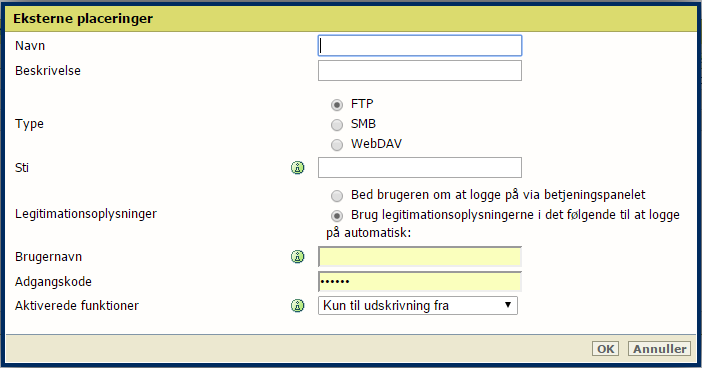Click the Adgangskode password field

pyautogui.click(x=420, y=282)
